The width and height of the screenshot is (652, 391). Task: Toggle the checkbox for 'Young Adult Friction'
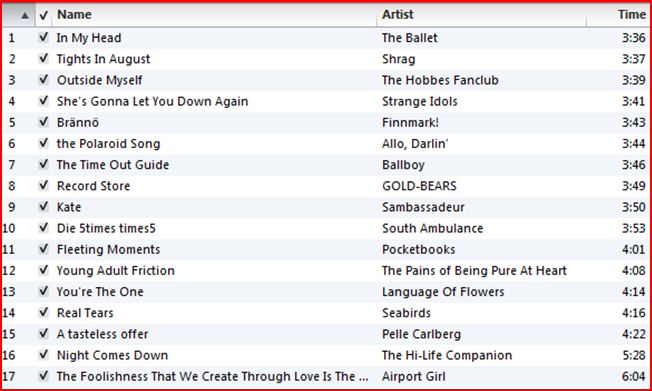(x=43, y=270)
